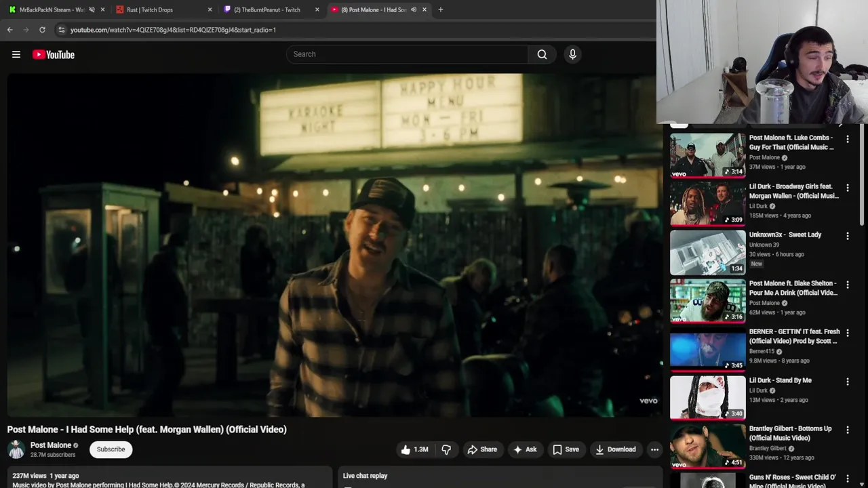Click in the YouTube search field
This screenshot has height=488, width=868.
tap(407, 54)
